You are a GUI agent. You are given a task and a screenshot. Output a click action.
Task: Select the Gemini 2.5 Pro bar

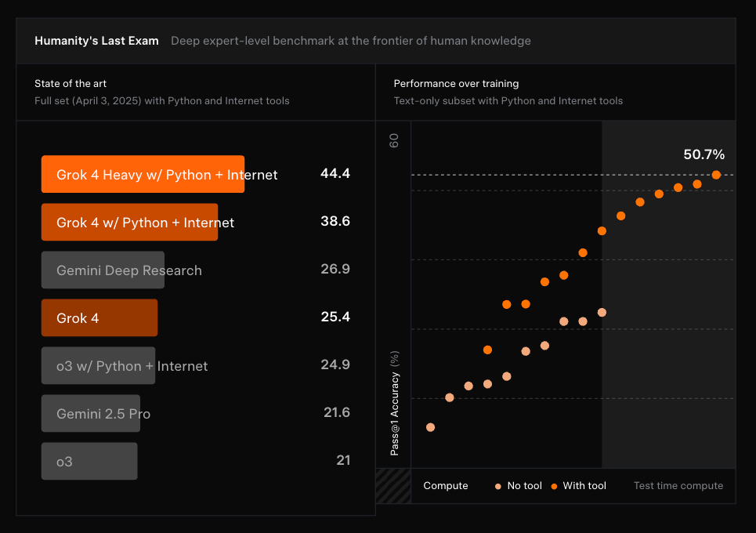pos(91,413)
